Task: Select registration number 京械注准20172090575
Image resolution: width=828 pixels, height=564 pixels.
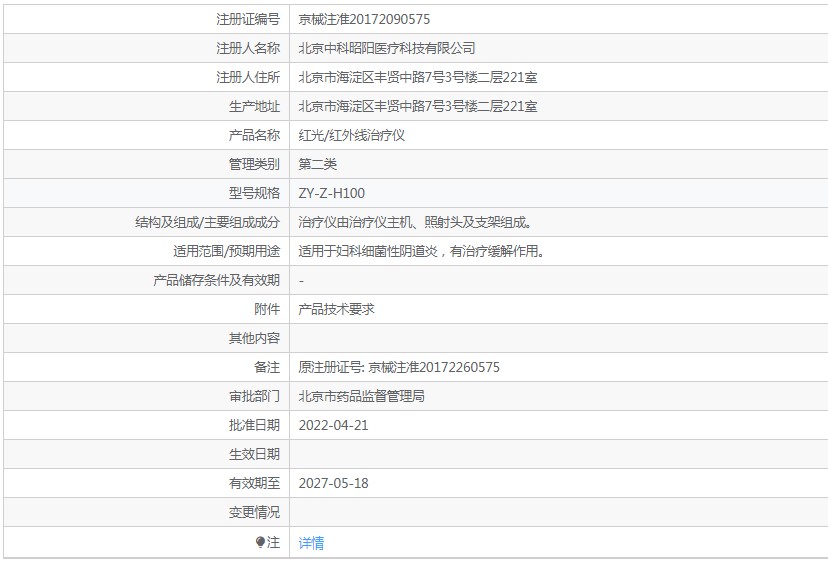Action: (x=364, y=20)
